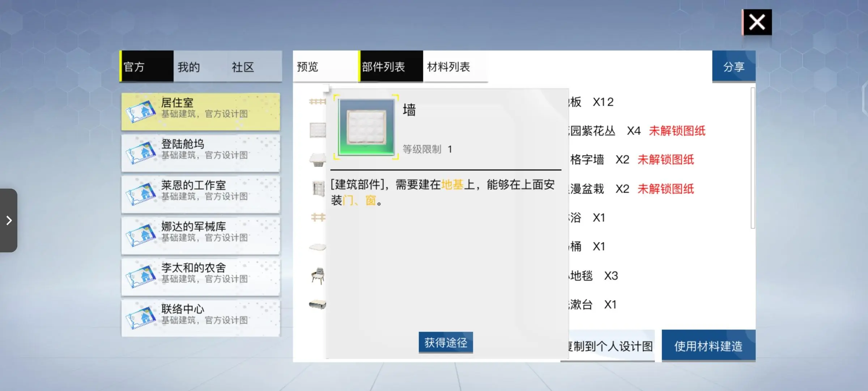Click the wall item thumbnail in the detail popup
The height and width of the screenshot is (391, 868).
(366, 127)
